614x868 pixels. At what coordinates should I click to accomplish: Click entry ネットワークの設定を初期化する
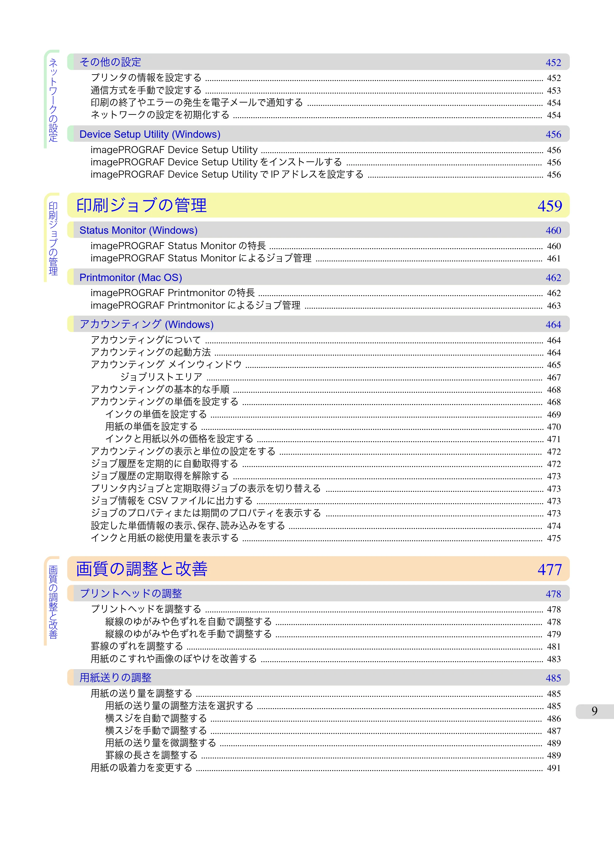coord(326,115)
